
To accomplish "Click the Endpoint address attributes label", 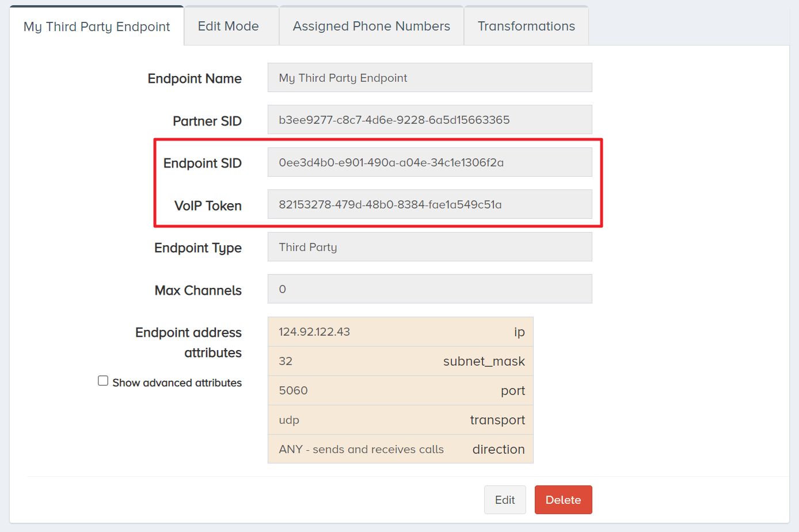I will coord(188,343).
